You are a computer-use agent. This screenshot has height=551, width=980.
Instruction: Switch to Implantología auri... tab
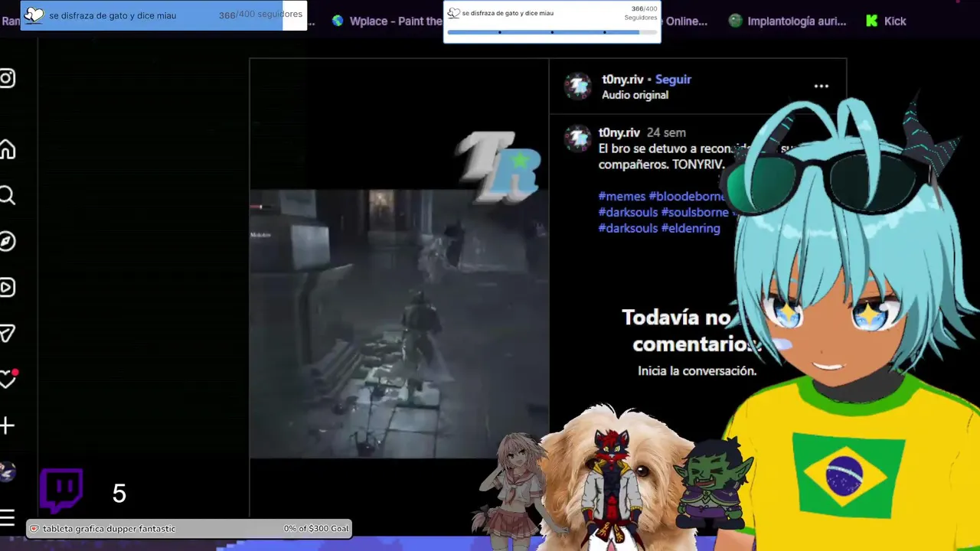click(x=787, y=21)
